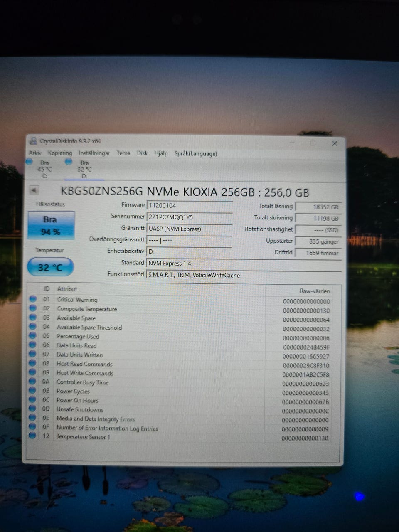Image resolution: width=399 pixels, height=532 pixels.
Task: Click the Bra 94 % health status button
Action: [x=51, y=225]
